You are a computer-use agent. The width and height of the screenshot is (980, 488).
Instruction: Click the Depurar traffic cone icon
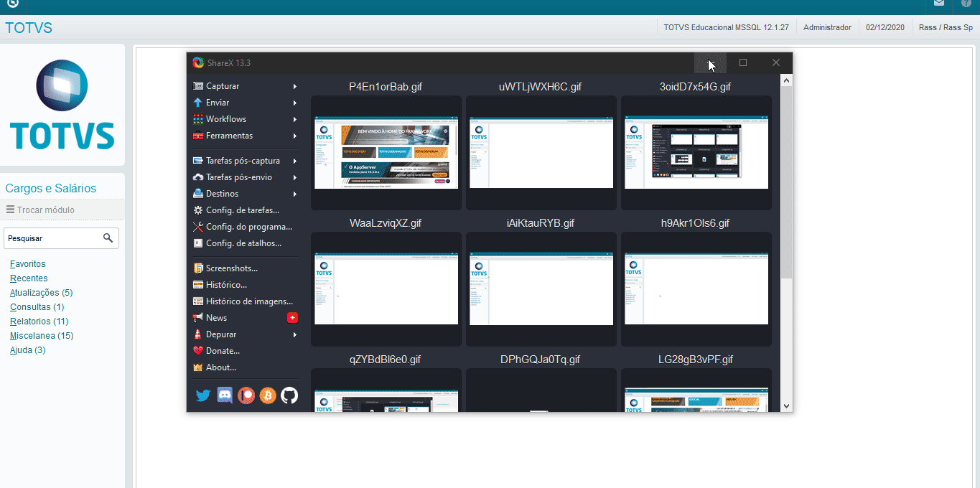click(x=198, y=334)
